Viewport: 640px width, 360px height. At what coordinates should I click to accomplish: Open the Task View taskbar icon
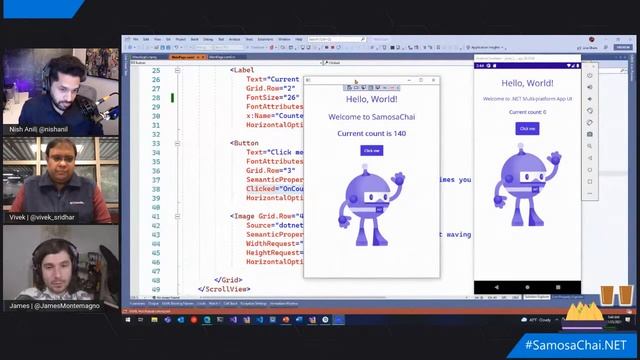pyautogui.click(x=141, y=320)
